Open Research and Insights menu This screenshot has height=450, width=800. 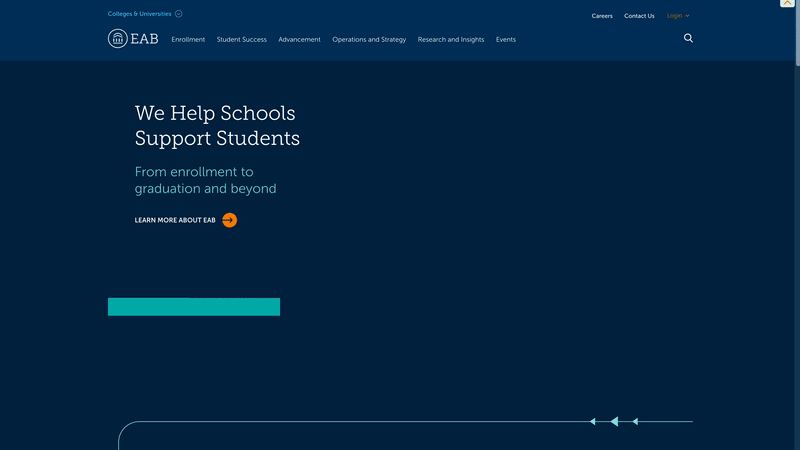[x=451, y=39]
